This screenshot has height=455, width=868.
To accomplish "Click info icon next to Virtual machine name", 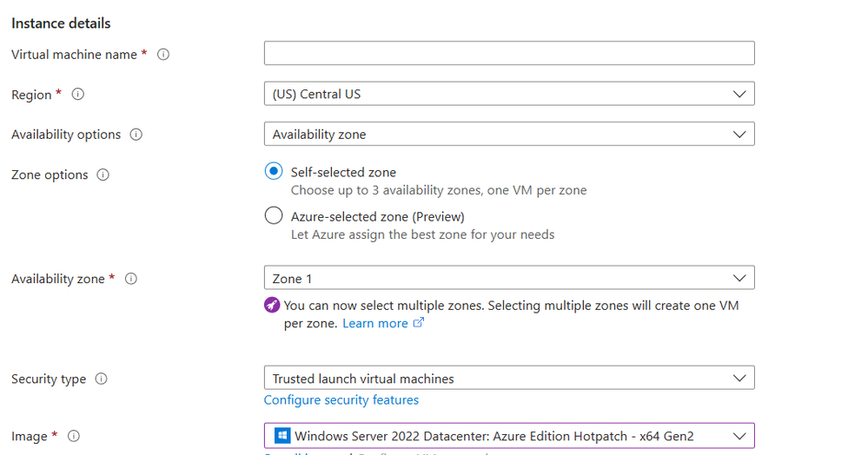I will point(163,55).
